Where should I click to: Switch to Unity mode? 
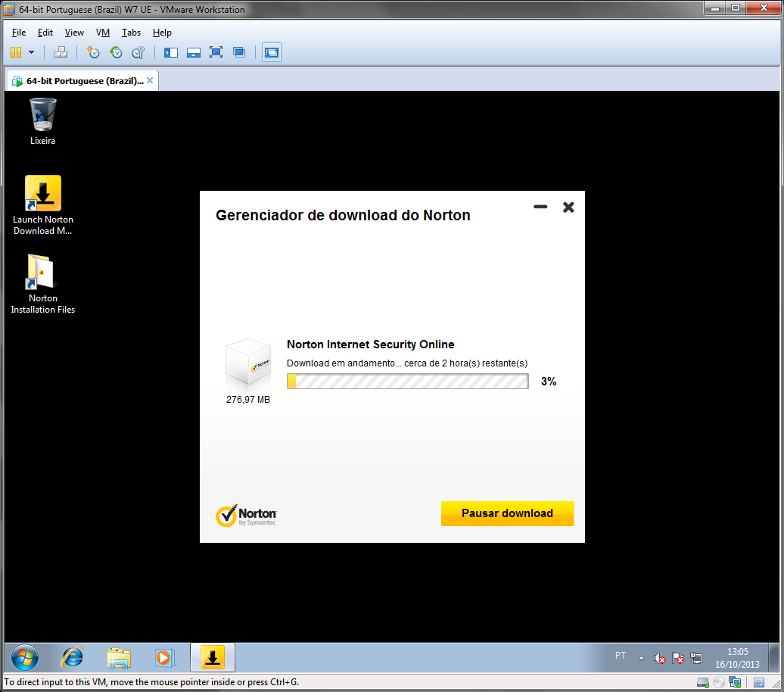[239, 52]
